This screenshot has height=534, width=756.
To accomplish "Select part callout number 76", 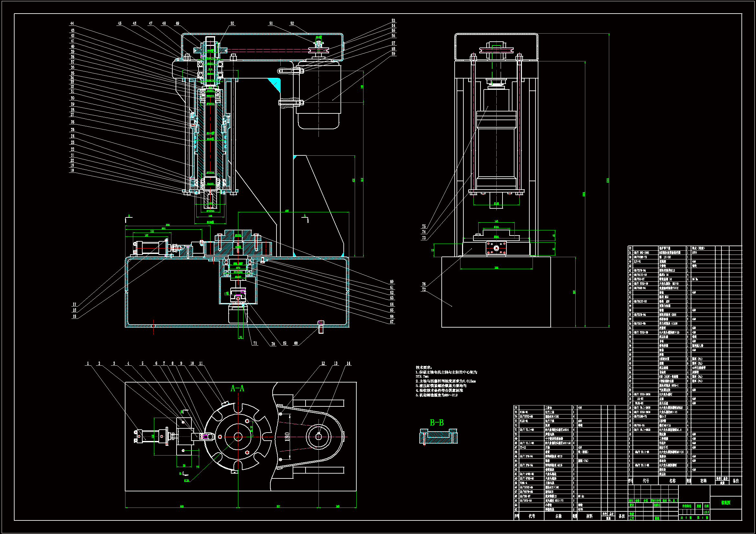I will click(x=424, y=284).
